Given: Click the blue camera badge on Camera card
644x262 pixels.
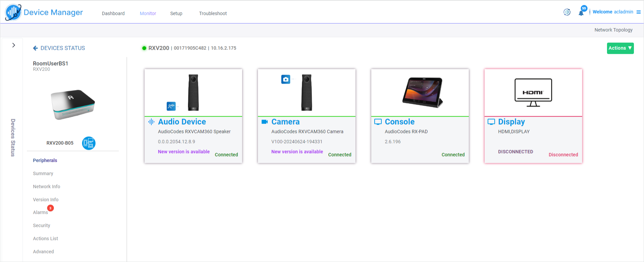Looking at the screenshot, I should point(286,80).
